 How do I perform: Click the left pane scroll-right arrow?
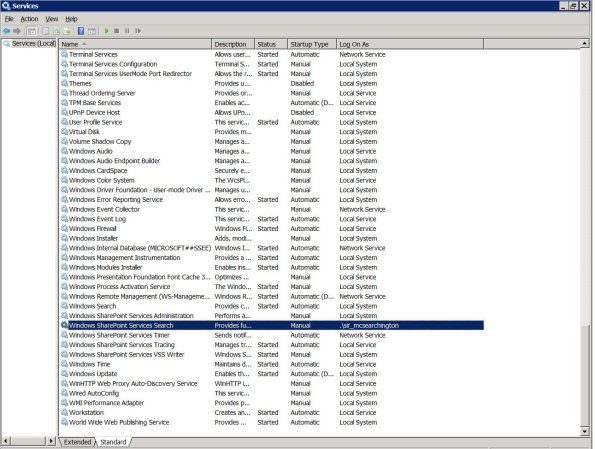(x=51, y=441)
